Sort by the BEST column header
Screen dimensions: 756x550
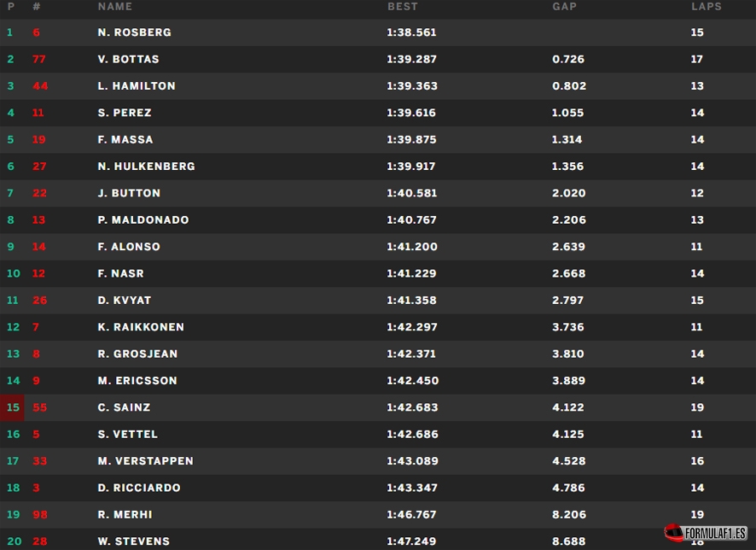pos(403,7)
